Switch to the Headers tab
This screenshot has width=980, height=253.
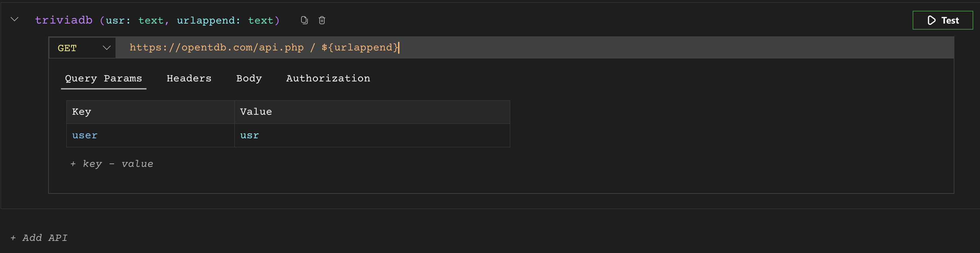tap(189, 79)
